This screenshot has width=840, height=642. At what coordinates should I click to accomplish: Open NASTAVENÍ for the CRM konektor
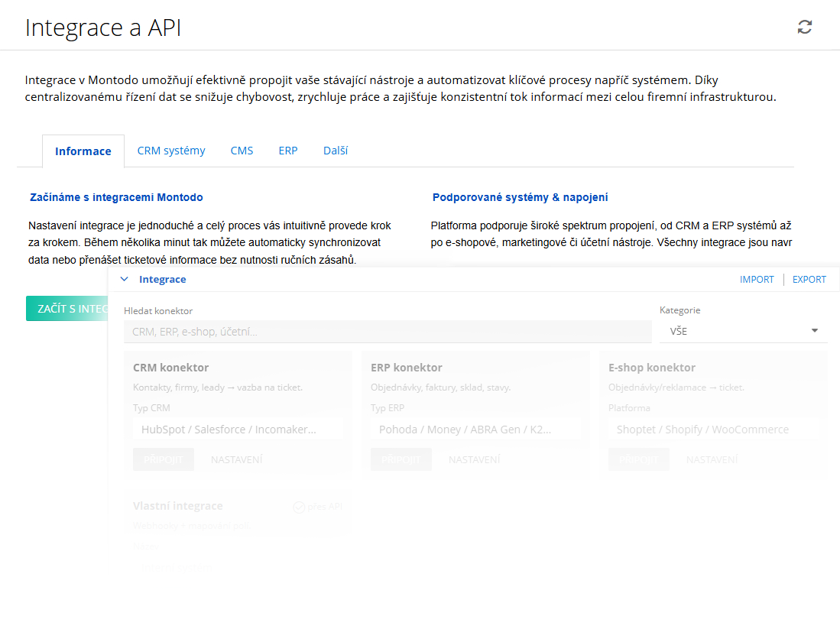click(236, 459)
